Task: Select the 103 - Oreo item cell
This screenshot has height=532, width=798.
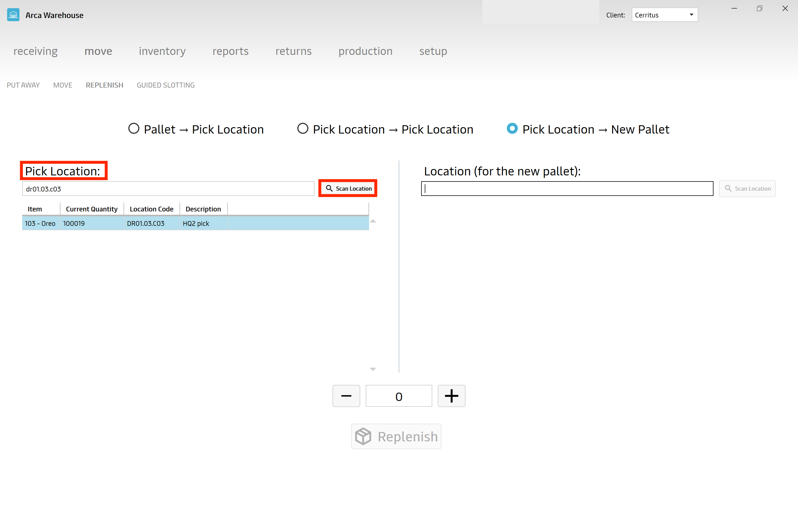Action: click(x=41, y=223)
